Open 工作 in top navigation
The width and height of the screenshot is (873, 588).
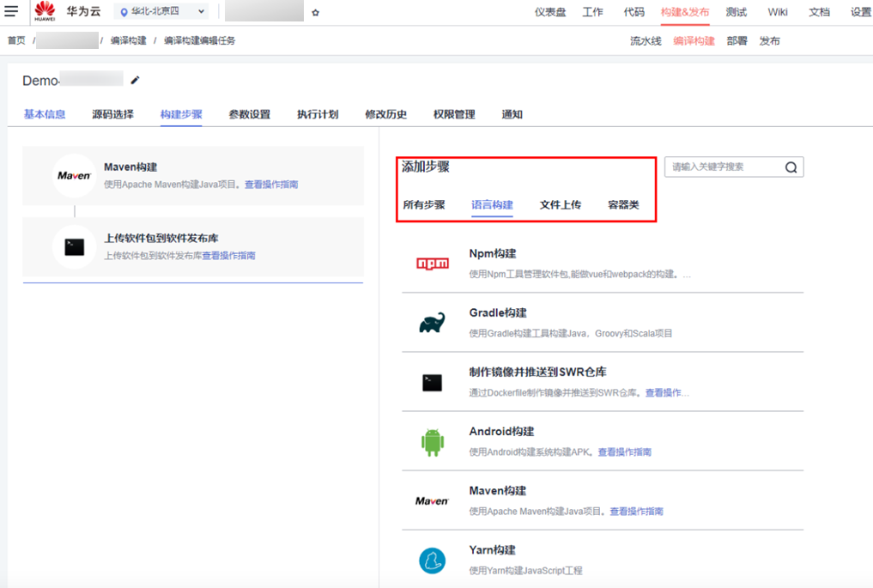(x=592, y=12)
